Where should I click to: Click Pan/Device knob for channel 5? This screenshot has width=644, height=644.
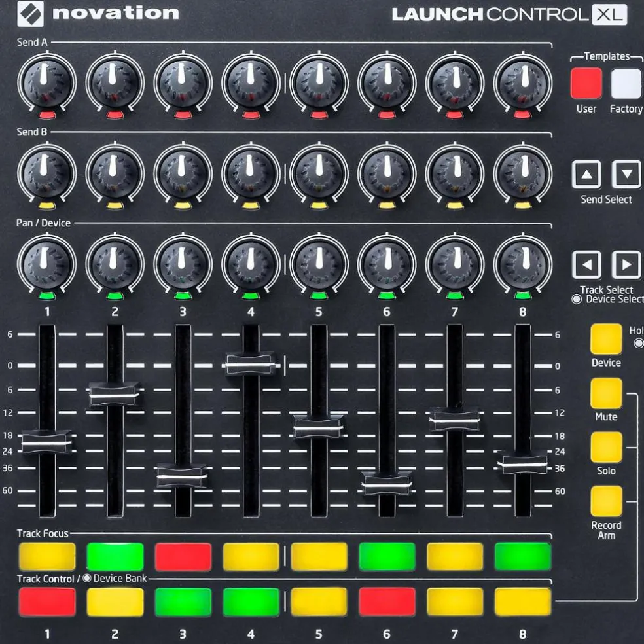tap(319, 264)
